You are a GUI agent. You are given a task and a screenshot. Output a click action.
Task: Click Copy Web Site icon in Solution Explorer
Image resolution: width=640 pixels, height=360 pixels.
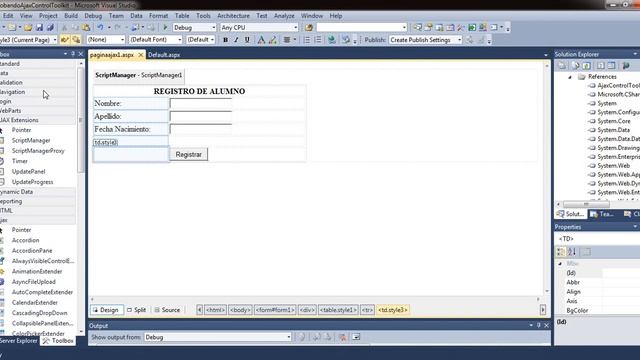click(x=626, y=66)
